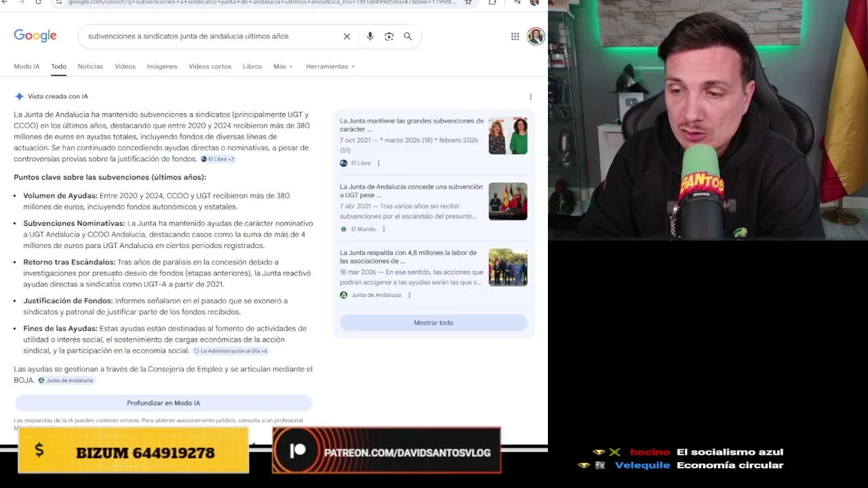Open La Administración al Día +6 source chip
This screenshot has height=488, width=868.
231,351
